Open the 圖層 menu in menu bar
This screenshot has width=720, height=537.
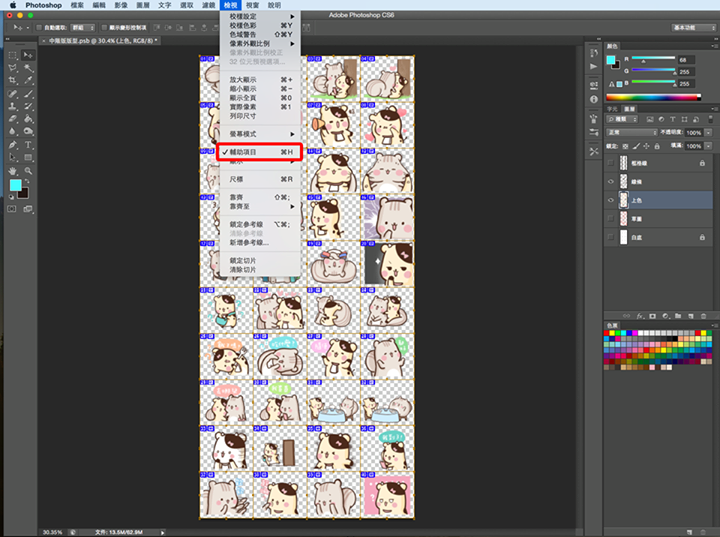pyautogui.click(x=143, y=5)
